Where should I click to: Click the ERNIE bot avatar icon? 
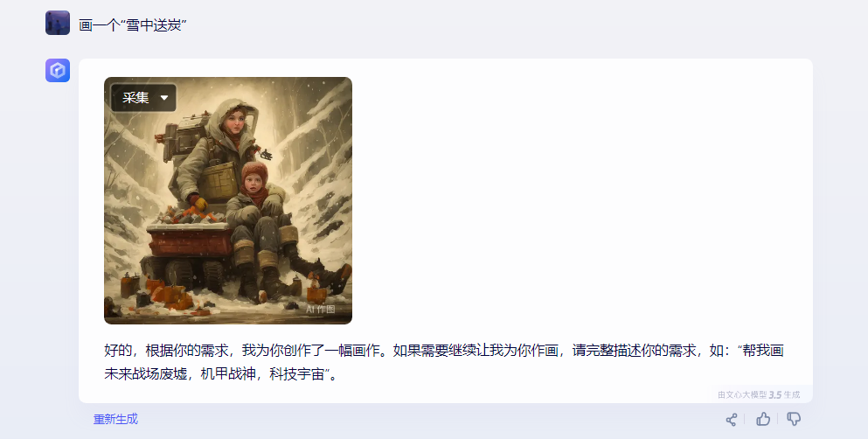pyautogui.click(x=58, y=70)
